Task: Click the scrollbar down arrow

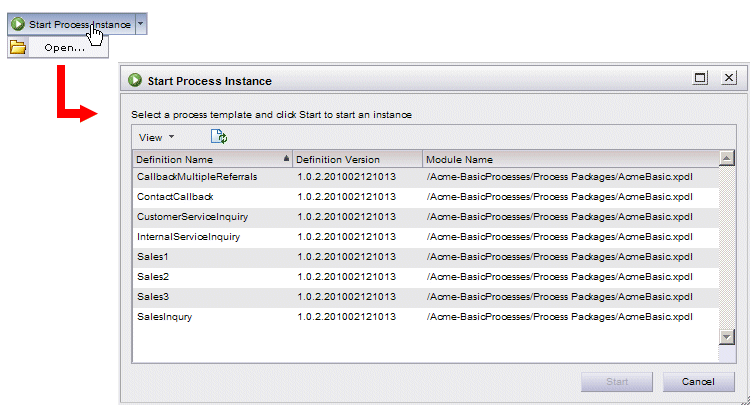Action: [727, 337]
